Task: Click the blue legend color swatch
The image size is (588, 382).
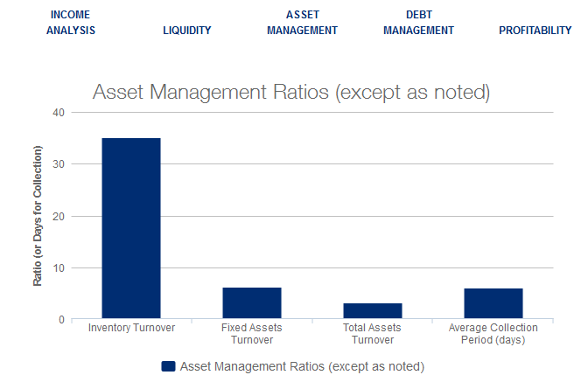Action: click(168, 366)
